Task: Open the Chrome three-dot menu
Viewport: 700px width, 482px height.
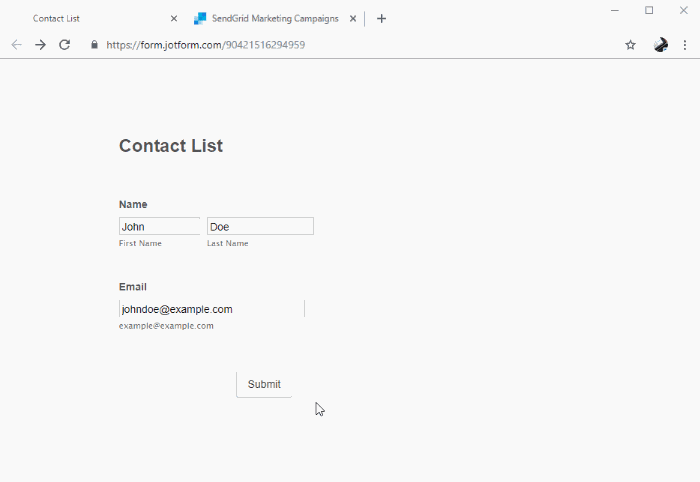Action: pos(685,45)
